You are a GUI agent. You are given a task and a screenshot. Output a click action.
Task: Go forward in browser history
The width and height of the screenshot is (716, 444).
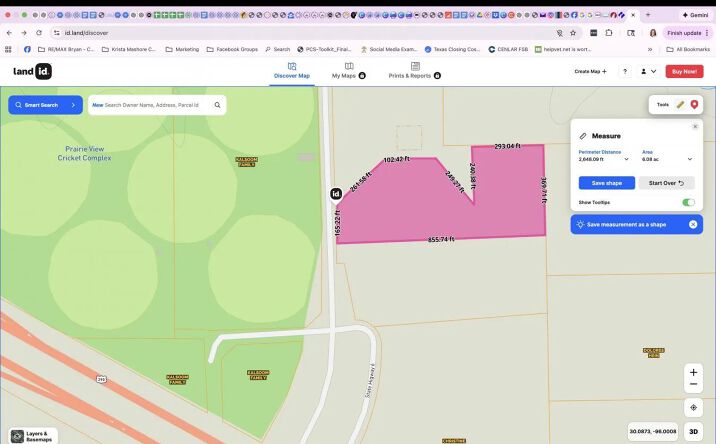24,33
